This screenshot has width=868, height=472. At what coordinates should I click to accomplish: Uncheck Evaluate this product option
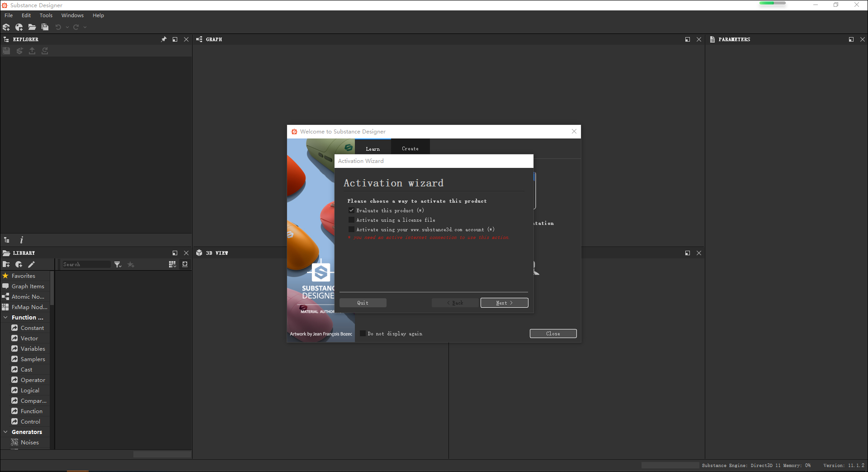point(352,210)
